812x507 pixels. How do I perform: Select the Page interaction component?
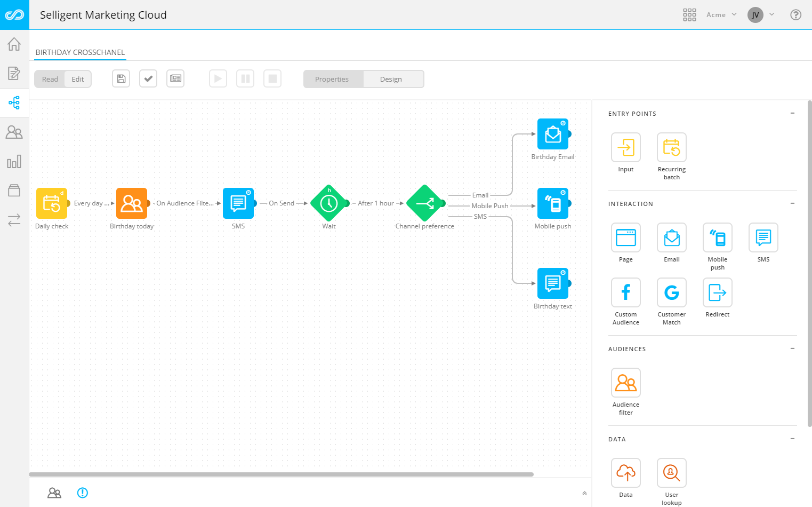(625, 237)
